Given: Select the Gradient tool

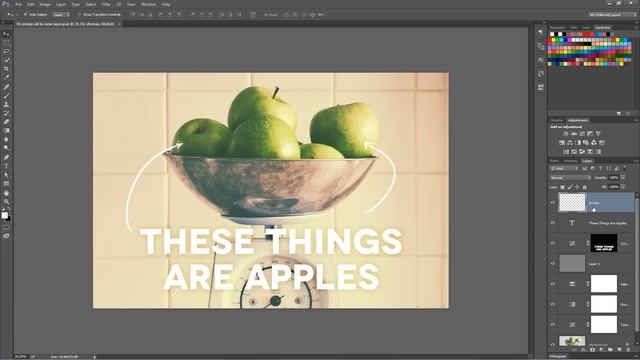Looking at the screenshot, I should coord(6,131).
